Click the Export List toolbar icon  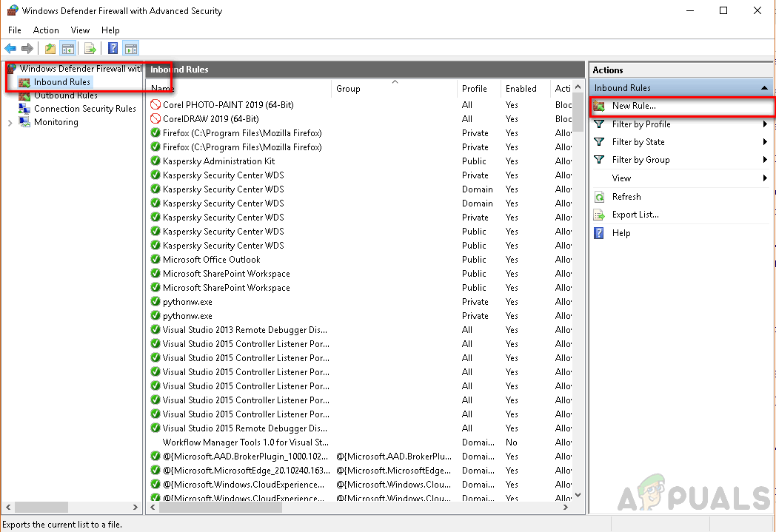pyautogui.click(x=90, y=48)
